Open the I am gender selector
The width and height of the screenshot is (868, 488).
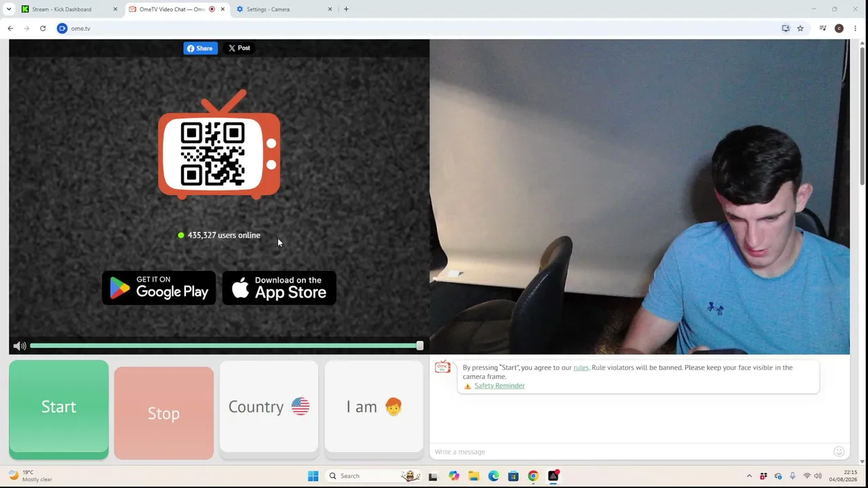(374, 407)
